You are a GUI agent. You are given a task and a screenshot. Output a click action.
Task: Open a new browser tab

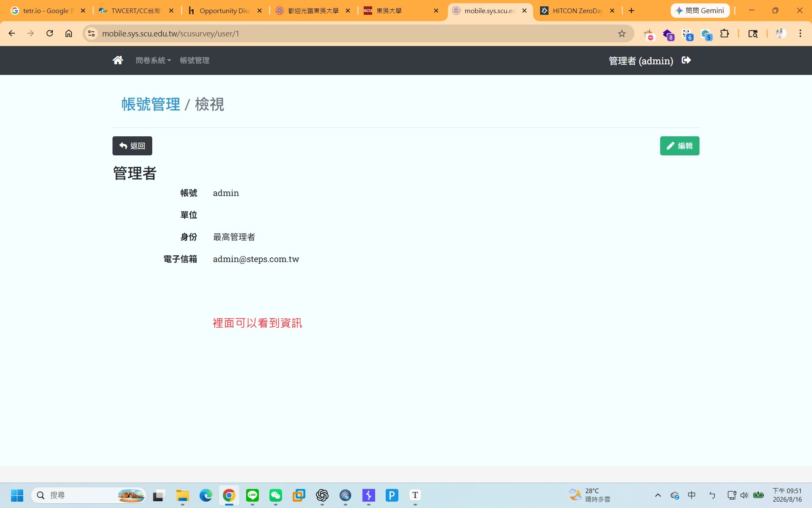pyautogui.click(x=631, y=11)
